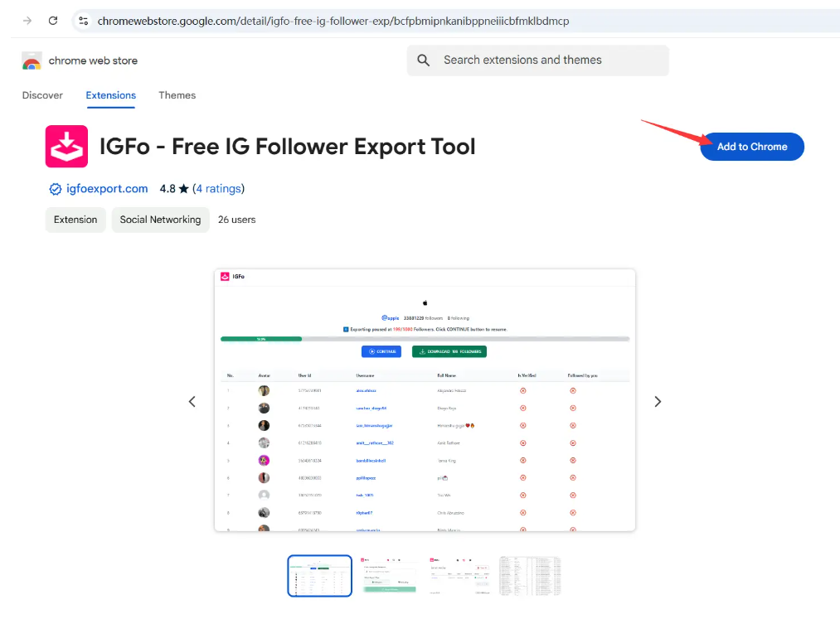Screen dimensions: 840x624
Task: Open the igfoexport.com link
Action: (x=107, y=189)
